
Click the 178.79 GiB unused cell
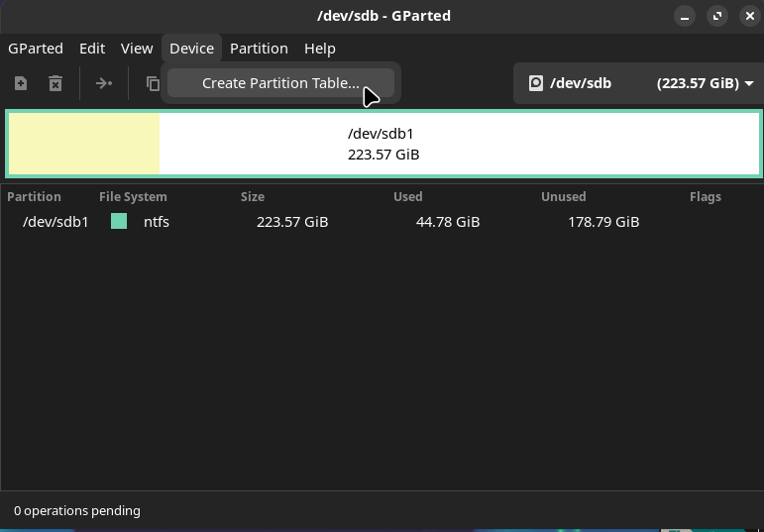click(603, 222)
